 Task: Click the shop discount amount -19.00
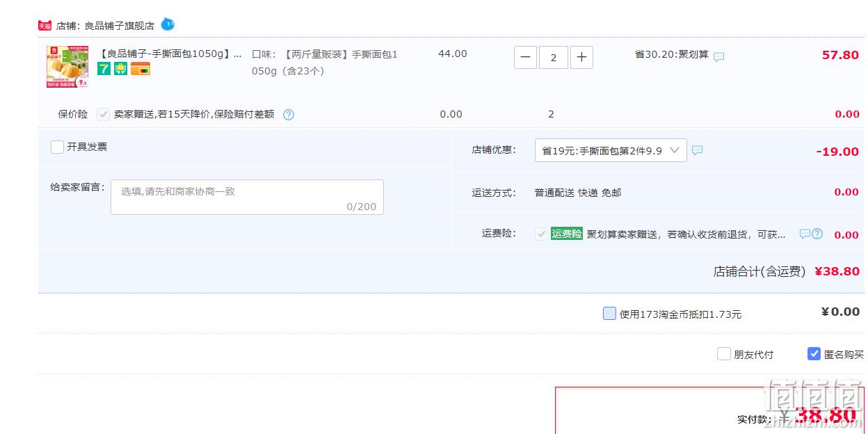837,152
